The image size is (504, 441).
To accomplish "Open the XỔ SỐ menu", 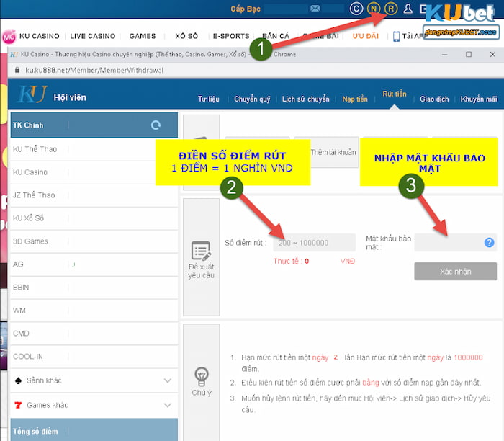I will pos(186,36).
